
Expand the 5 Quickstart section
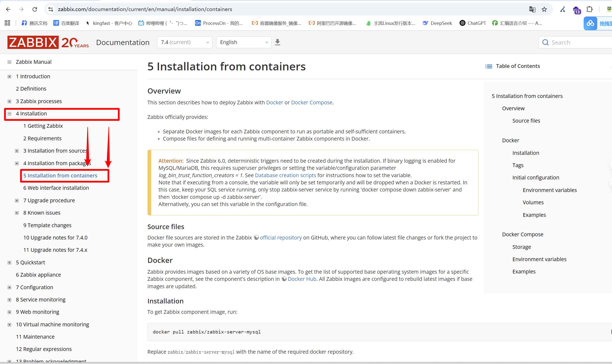coord(9,263)
